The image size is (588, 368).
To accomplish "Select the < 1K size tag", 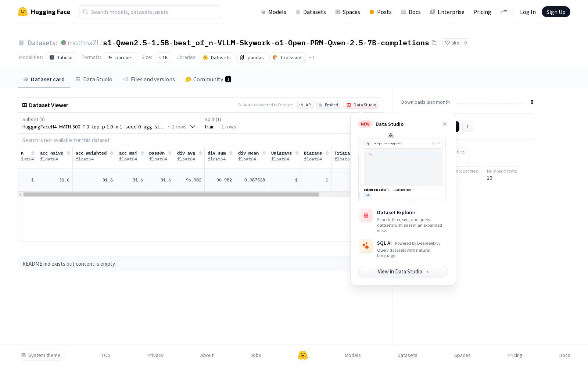I will 163,57.
